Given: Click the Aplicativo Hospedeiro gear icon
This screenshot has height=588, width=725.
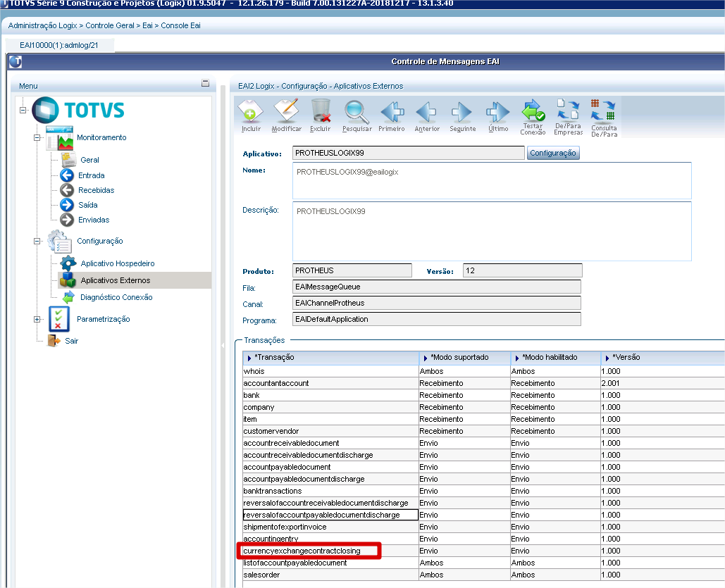Looking at the screenshot, I should [x=68, y=263].
